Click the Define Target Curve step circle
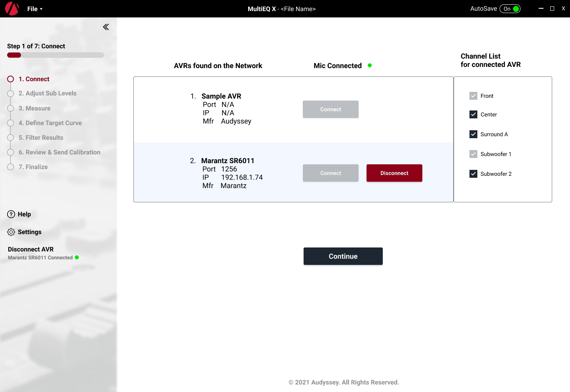Viewport: 570px width, 392px height. 11,123
